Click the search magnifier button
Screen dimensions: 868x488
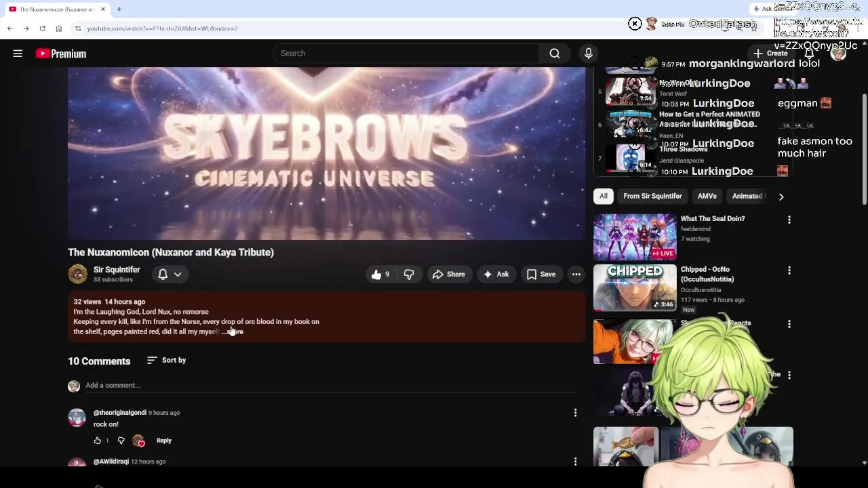555,54
